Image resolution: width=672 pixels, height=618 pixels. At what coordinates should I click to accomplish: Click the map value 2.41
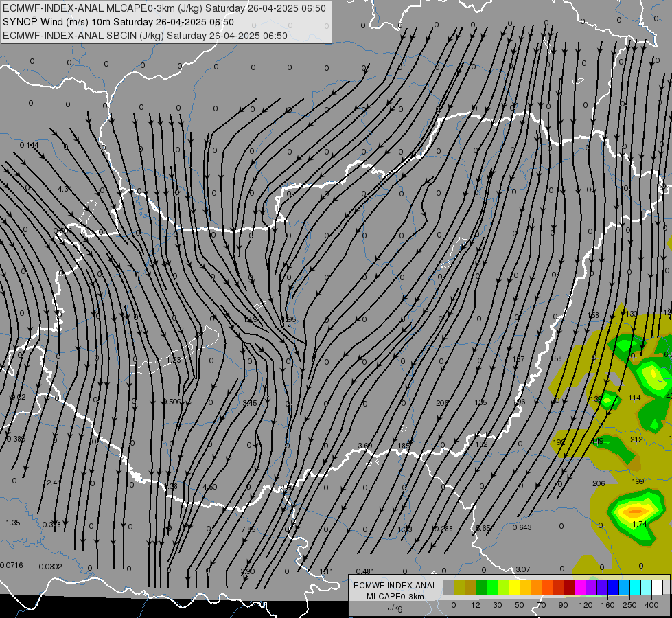click(54, 483)
